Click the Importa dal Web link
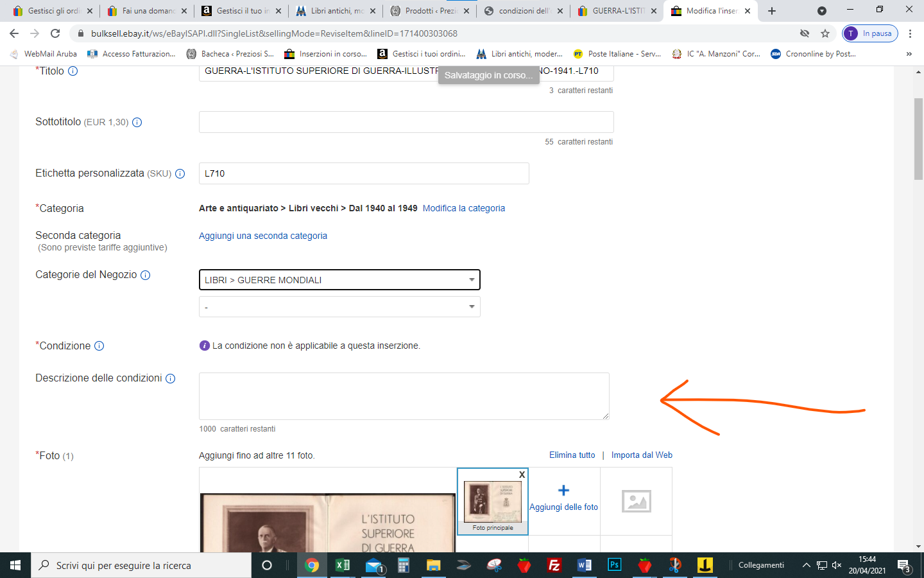 click(x=642, y=455)
